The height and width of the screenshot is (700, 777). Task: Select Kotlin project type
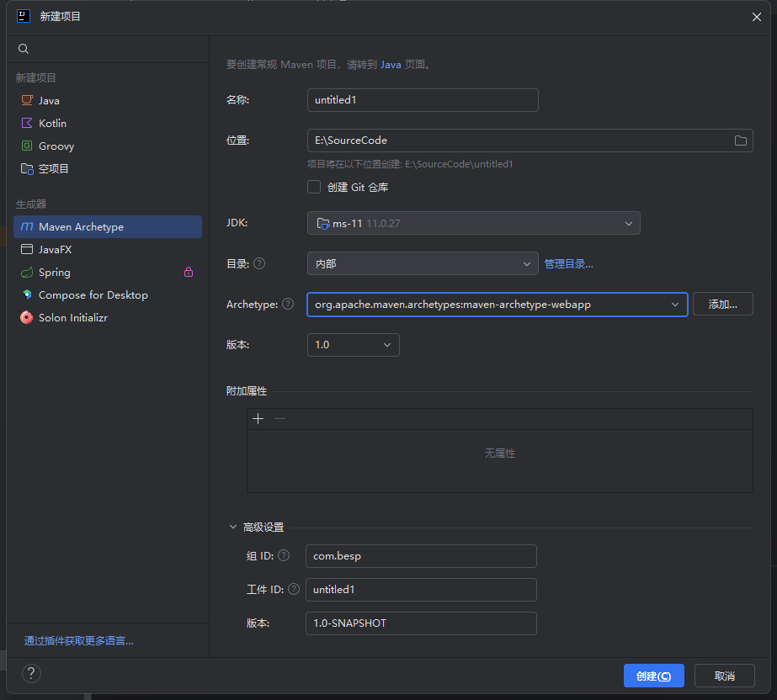pos(108,123)
